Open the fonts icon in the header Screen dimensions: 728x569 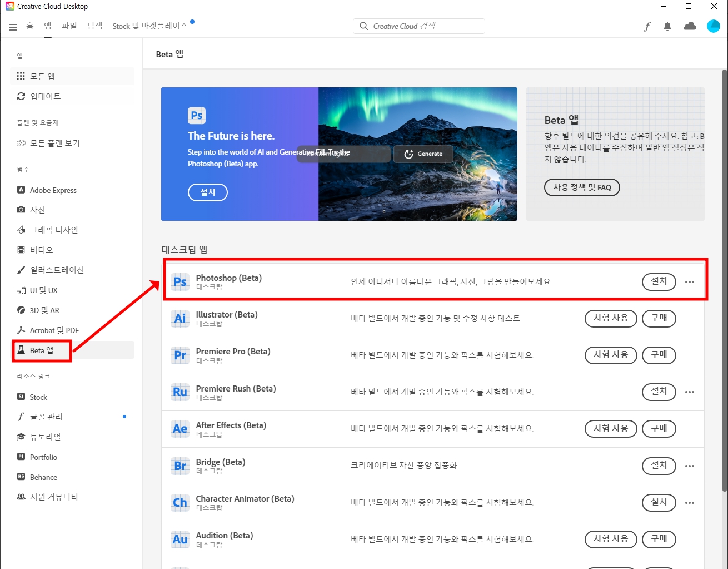click(647, 26)
